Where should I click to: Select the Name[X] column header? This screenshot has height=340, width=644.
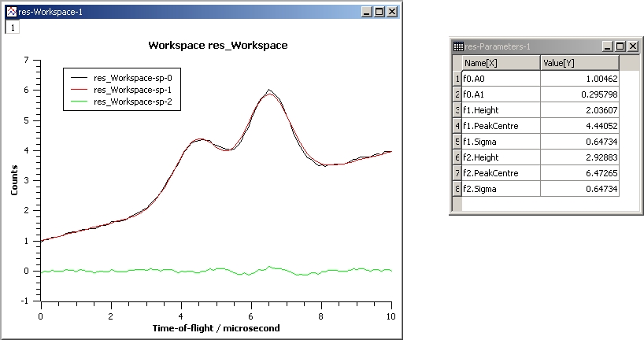point(500,63)
